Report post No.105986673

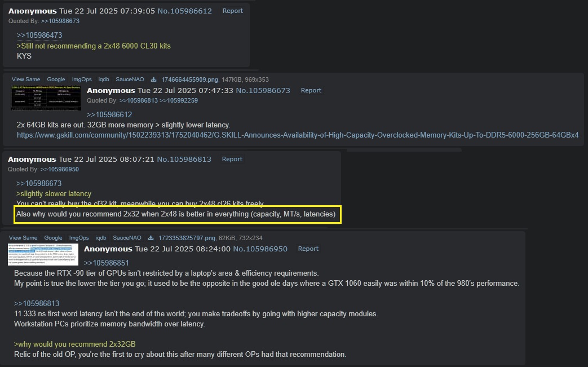[311, 90]
